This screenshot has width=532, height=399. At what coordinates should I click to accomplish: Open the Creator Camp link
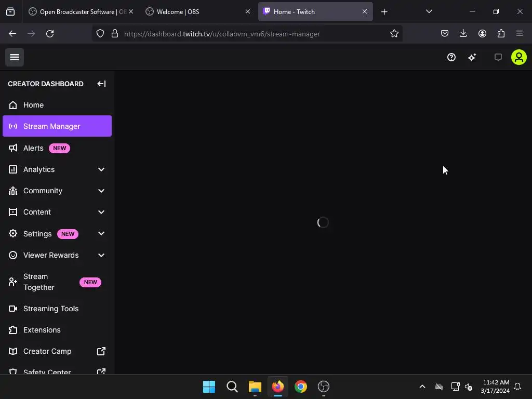(x=57, y=351)
